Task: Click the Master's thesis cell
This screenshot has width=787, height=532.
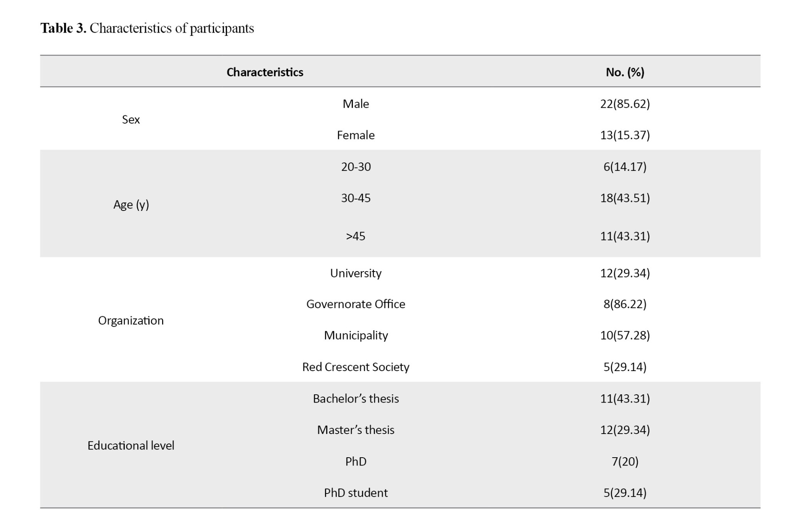Action: 356,430
